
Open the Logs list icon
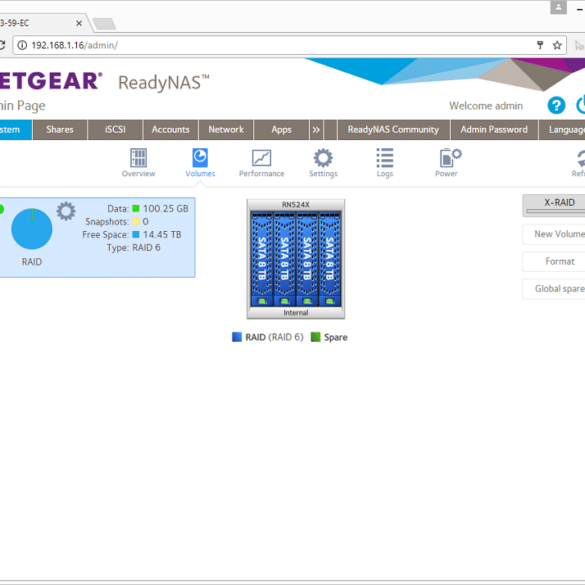[x=385, y=163]
